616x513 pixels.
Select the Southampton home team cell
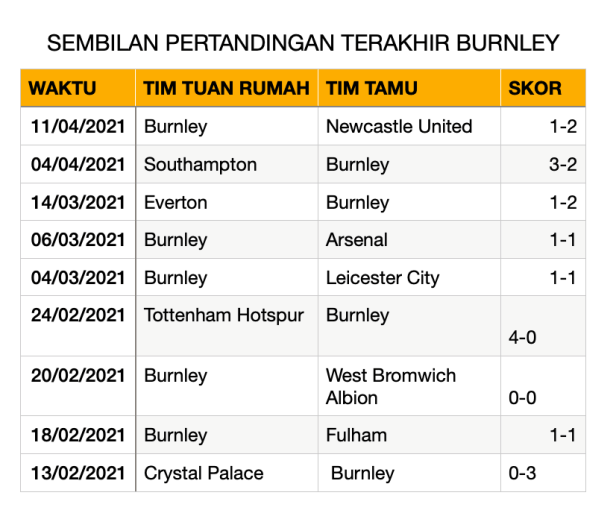pos(200,165)
